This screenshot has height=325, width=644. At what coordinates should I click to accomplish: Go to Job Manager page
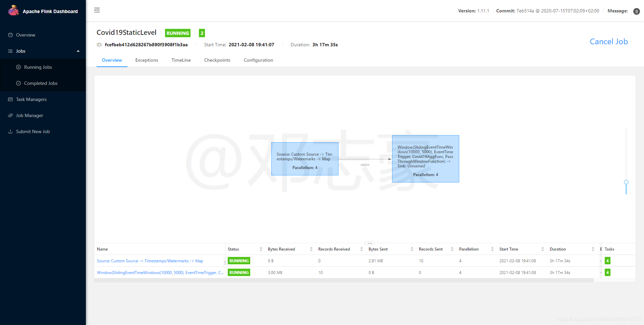pos(43,115)
